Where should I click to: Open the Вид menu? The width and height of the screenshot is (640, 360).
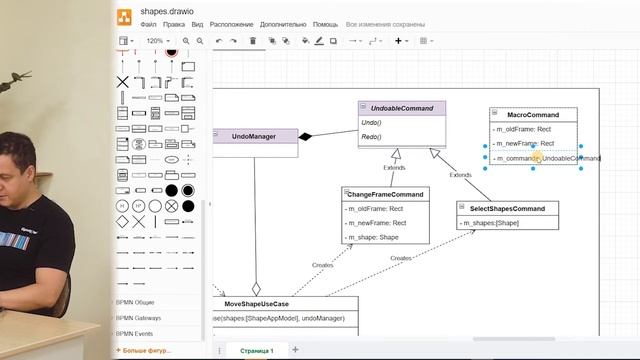(197, 24)
